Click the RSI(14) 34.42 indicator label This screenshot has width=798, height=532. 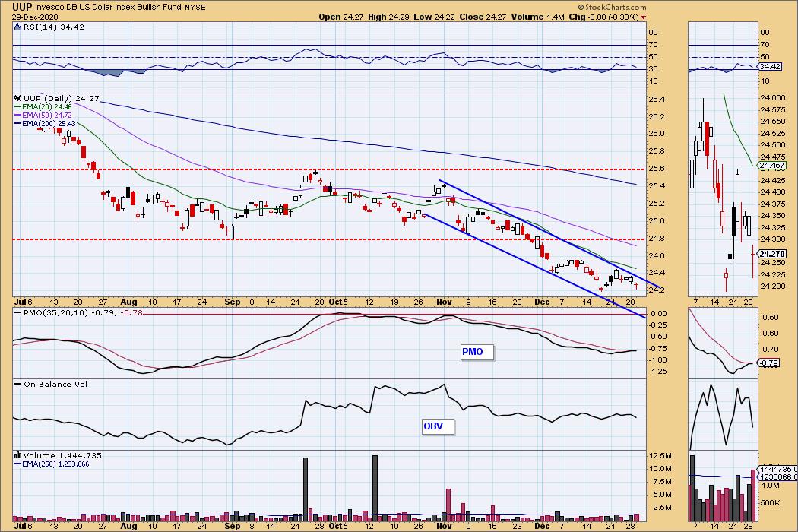coord(53,27)
